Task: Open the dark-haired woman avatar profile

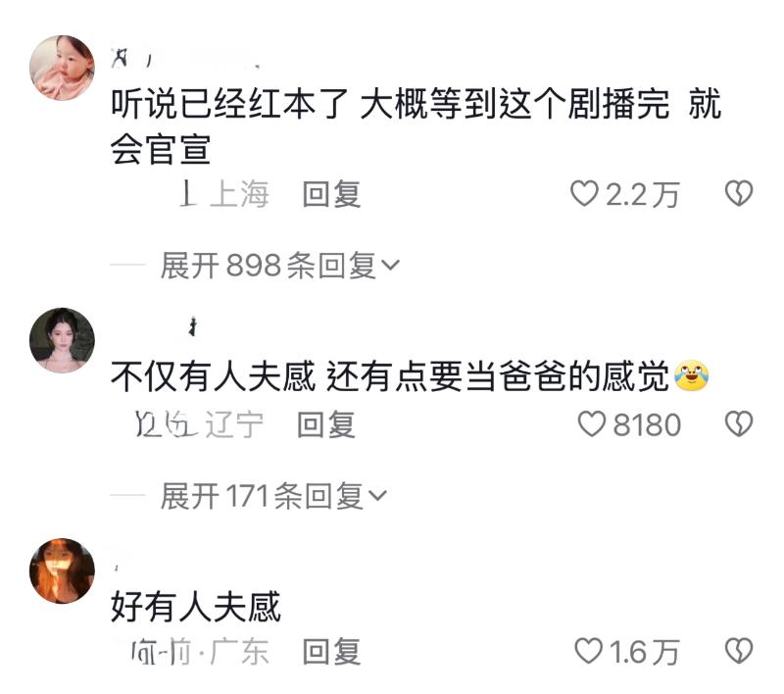Action: tap(62, 340)
